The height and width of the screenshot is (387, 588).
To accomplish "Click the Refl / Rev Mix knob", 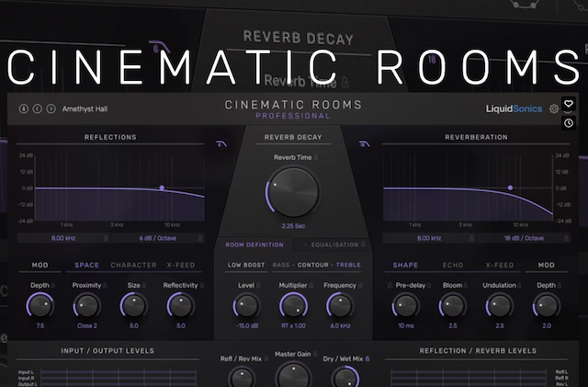I will click(x=242, y=378).
